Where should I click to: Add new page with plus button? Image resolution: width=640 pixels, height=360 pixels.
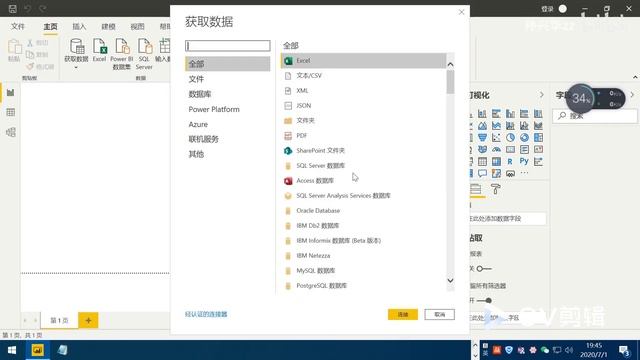(x=88, y=320)
